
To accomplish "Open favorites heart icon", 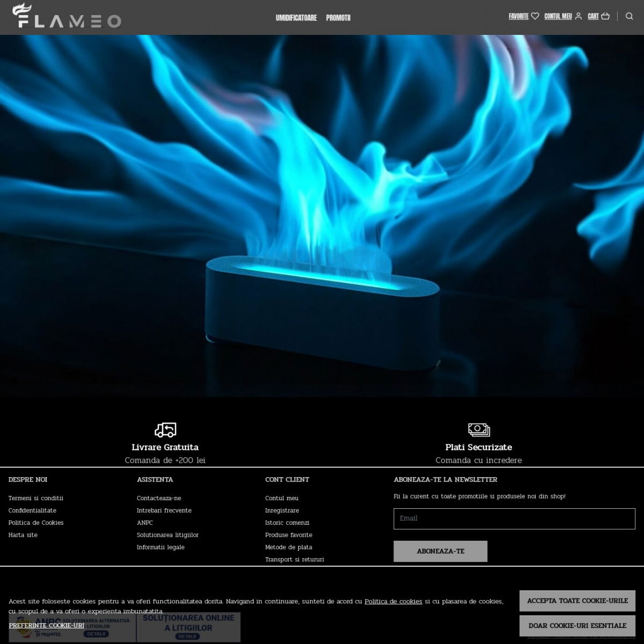I will point(535,16).
